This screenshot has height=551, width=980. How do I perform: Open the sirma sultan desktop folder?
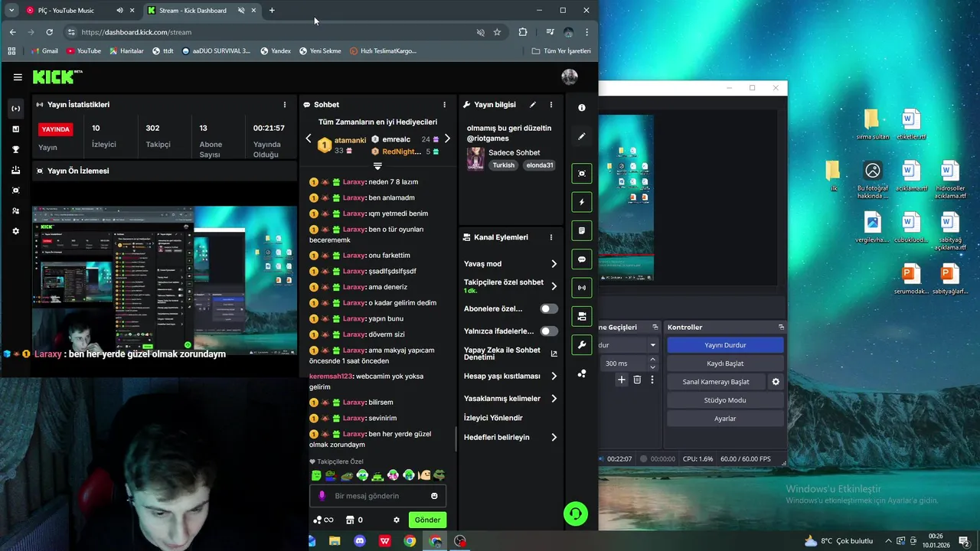pos(871,125)
